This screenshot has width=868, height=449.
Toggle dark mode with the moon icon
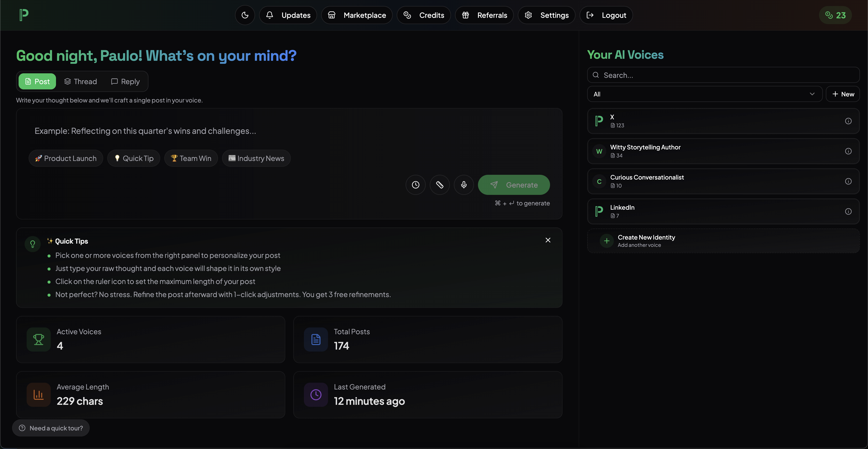coord(245,15)
